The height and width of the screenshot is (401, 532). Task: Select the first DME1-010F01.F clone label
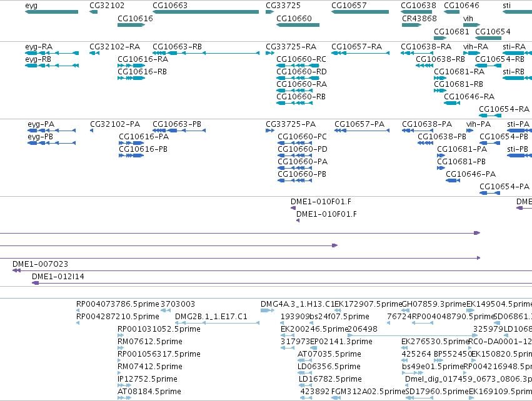[321, 202]
